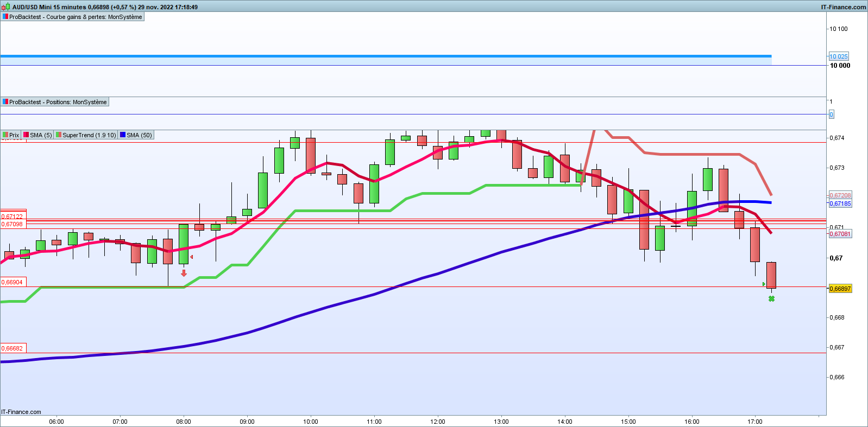868x427 pixels.
Task: Open the SMA (50) indicator label
Action: pos(139,135)
